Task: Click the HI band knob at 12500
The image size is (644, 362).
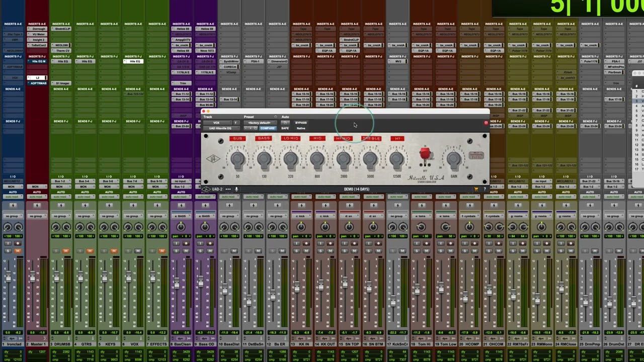Action: (396, 159)
